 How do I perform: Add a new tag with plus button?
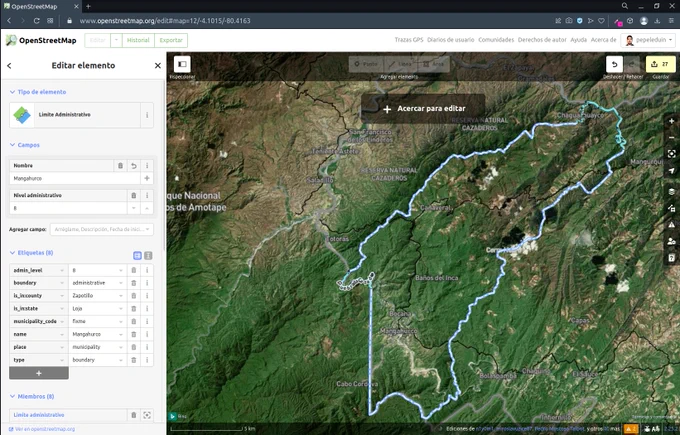pos(39,373)
